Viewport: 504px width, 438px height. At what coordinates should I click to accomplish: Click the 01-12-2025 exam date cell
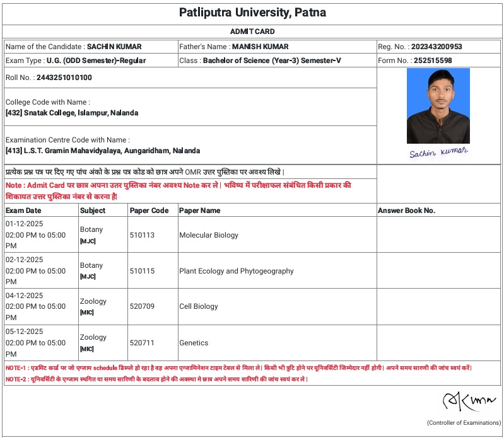click(x=24, y=224)
